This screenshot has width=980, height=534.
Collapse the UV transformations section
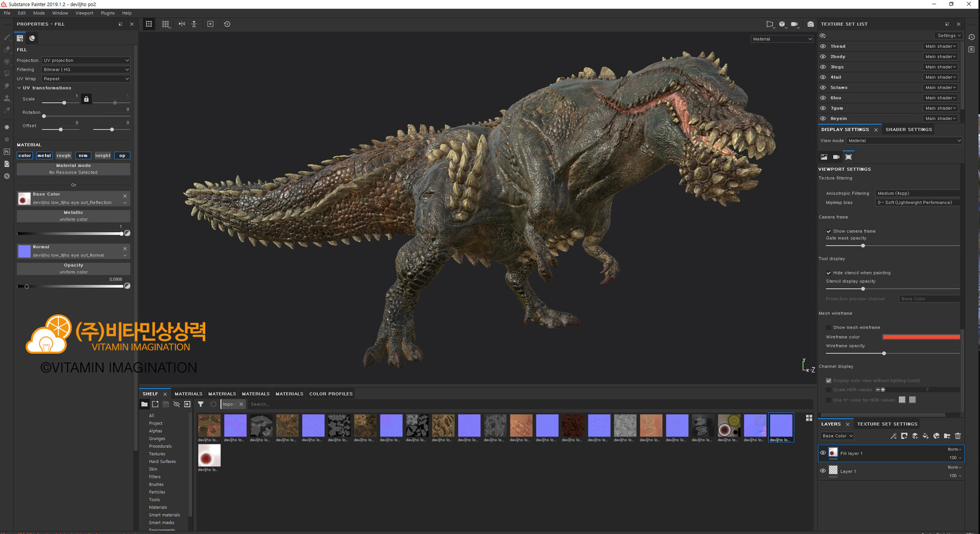[19, 88]
